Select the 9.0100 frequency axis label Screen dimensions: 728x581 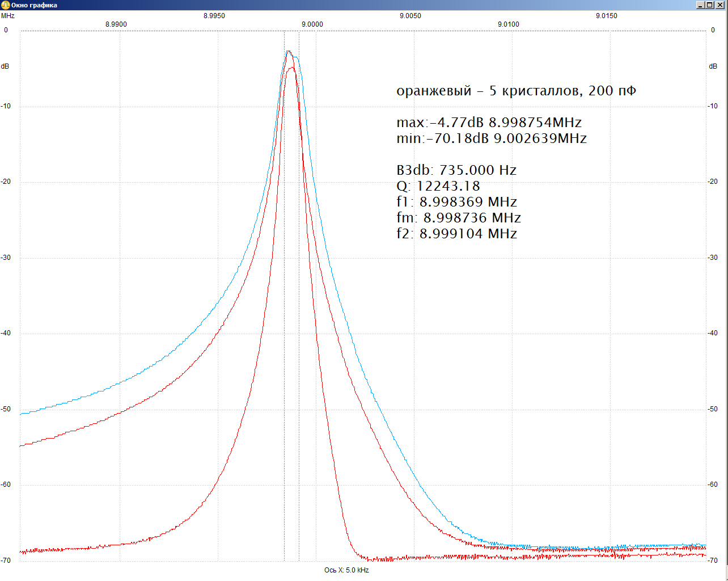click(508, 24)
